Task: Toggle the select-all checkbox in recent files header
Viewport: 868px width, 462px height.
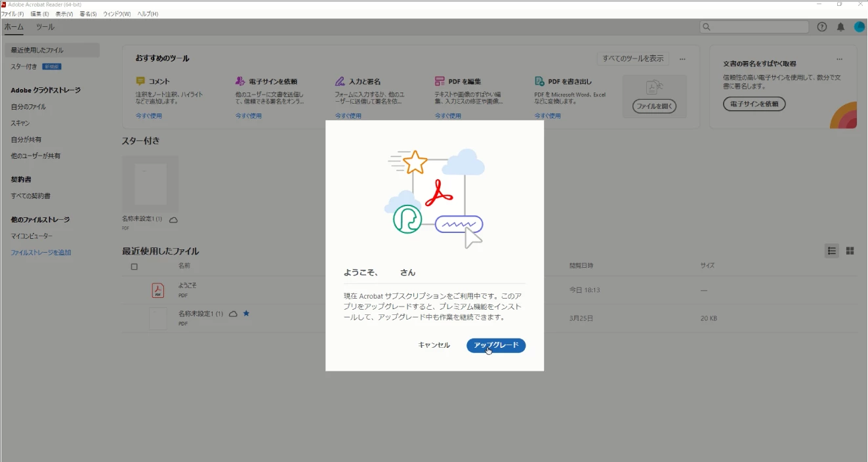Action: 134,266
